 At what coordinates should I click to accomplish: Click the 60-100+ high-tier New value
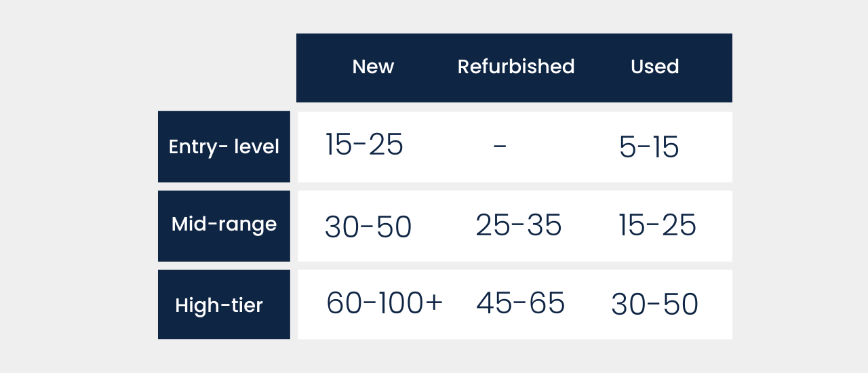coord(384,303)
